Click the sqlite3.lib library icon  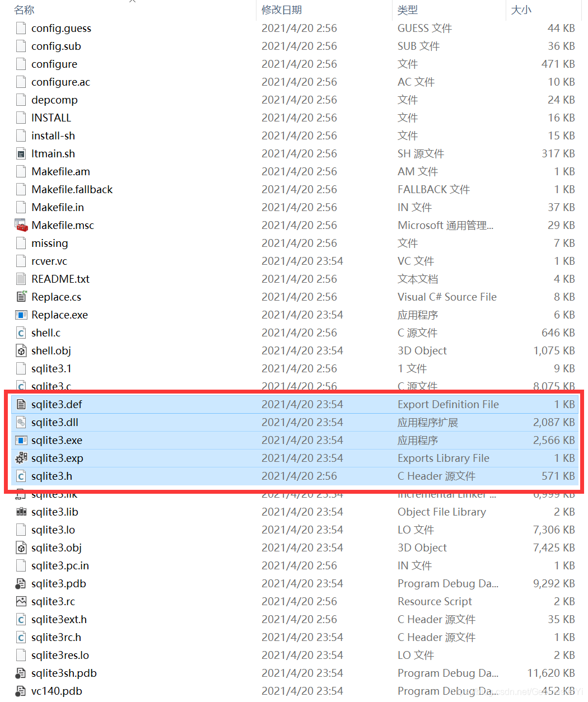21,512
